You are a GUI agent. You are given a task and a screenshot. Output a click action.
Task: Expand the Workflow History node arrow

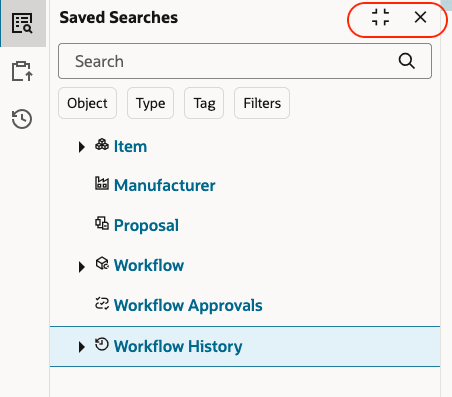point(81,347)
